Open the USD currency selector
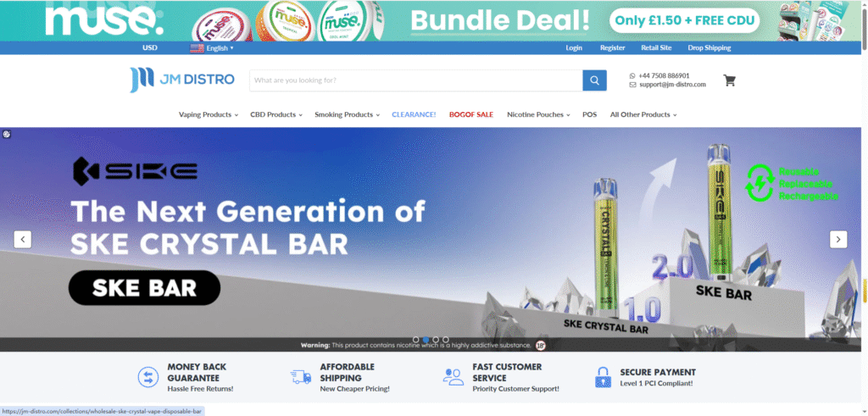 [150, 47]
